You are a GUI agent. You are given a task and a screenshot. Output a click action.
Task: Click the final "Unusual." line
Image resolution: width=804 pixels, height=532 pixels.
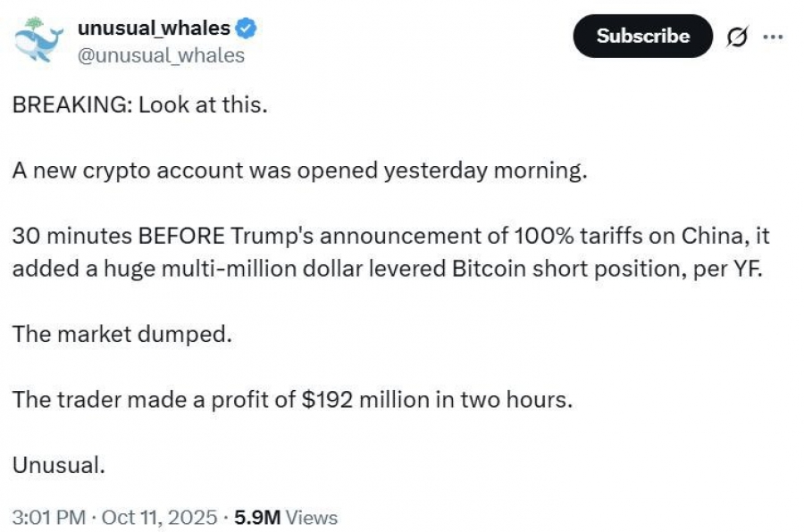(x=59, y=465)
